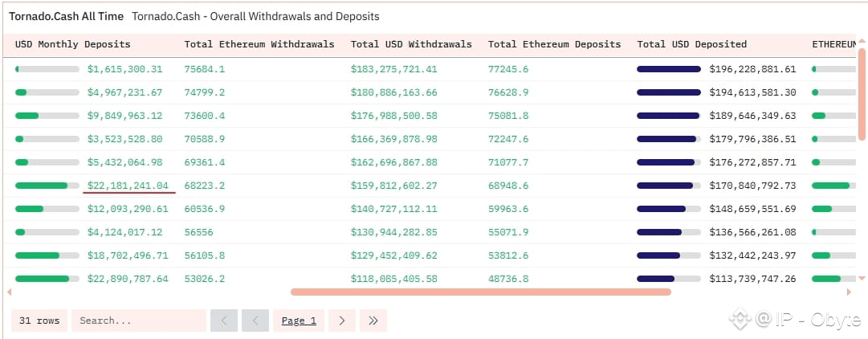This screenshot has height=339, width=868.
Task: Select the $3,523,528.80 monthly deposit cell
Action: click(125, 139)
